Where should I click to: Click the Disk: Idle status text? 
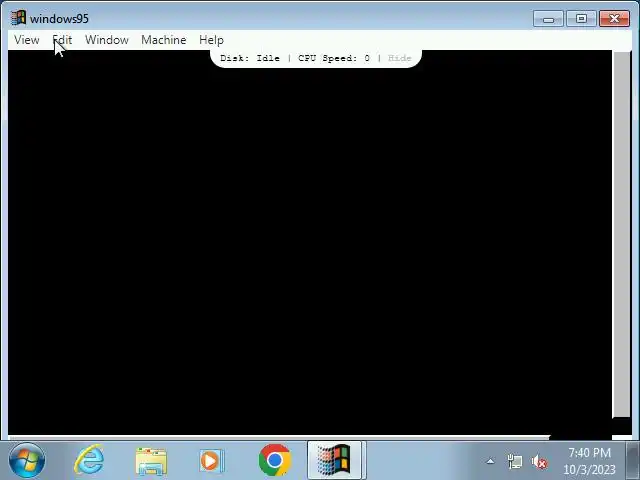coord(250,58)
